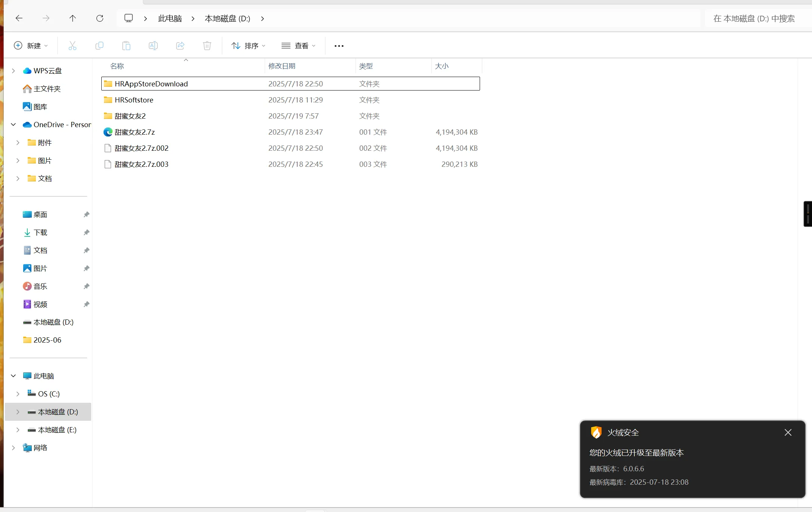Click the 火绒安全 shield logo icon
812x512 pixels.
[x=596, y=432]
